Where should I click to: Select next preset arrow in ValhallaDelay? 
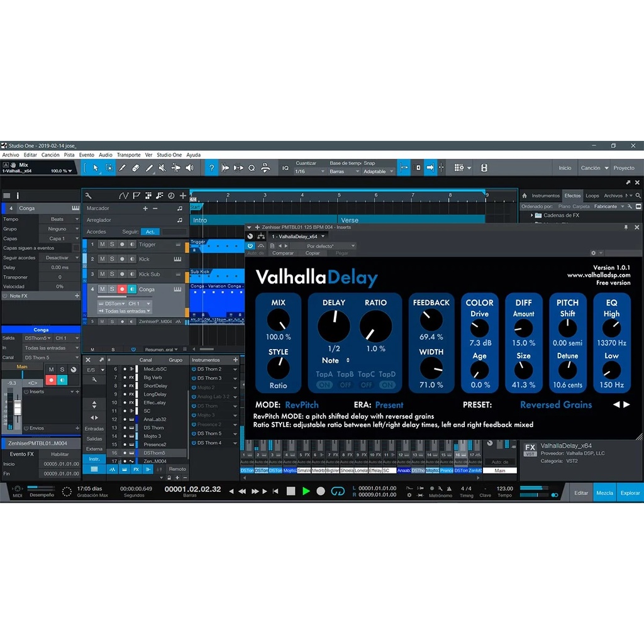[x=627, y=404]
